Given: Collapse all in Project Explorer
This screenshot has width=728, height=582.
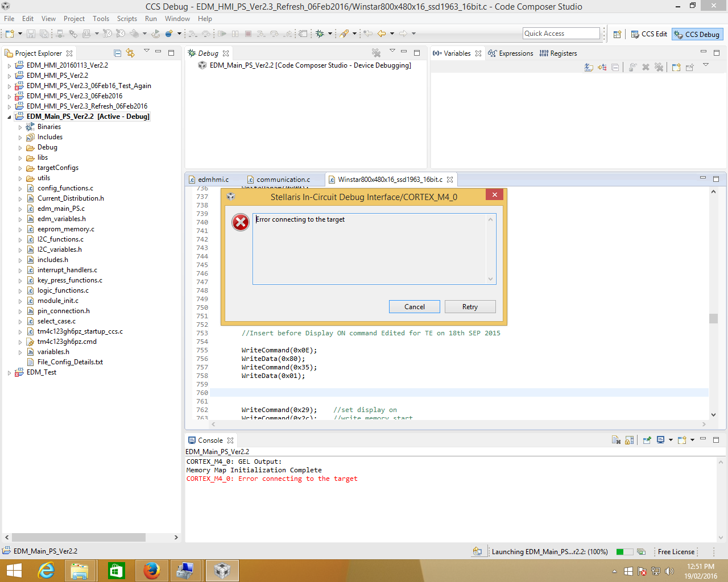Looking at the screenshot, I should click(117, 53).
